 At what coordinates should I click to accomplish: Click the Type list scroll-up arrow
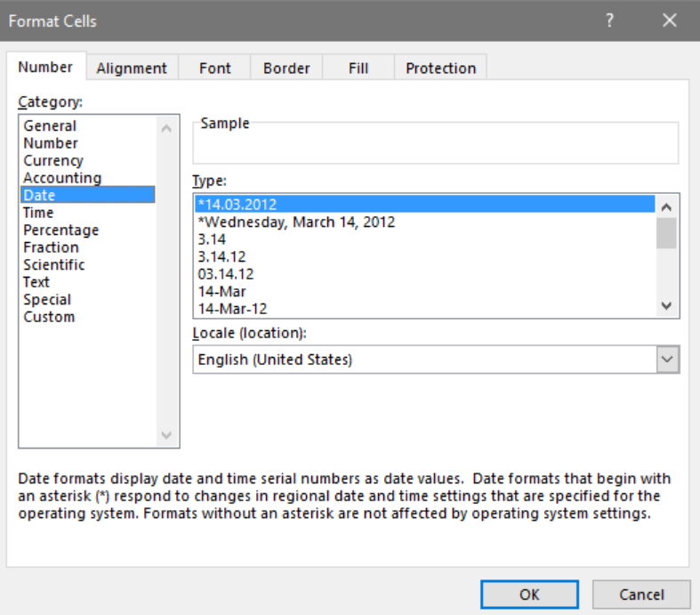[x=666, y=206]
